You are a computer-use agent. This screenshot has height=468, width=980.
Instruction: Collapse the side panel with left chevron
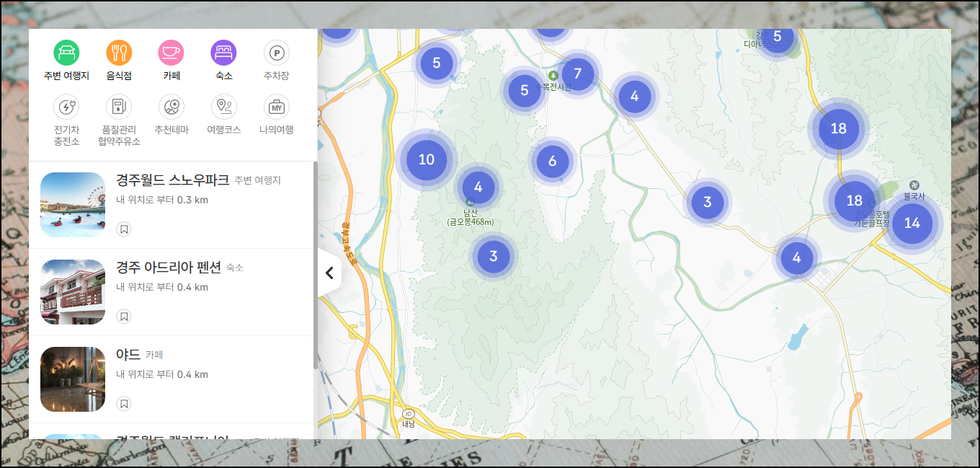(x=329, y=273)
